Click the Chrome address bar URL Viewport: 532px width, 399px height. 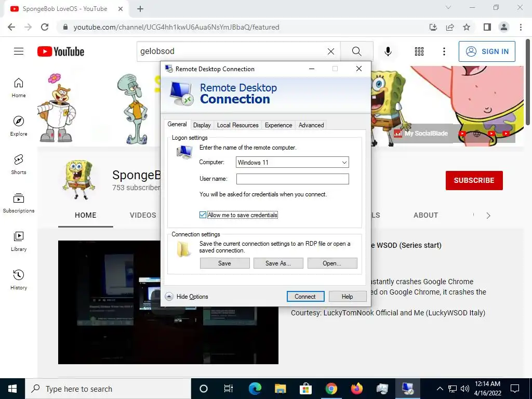pyautogui.click(x=177, y=27)
